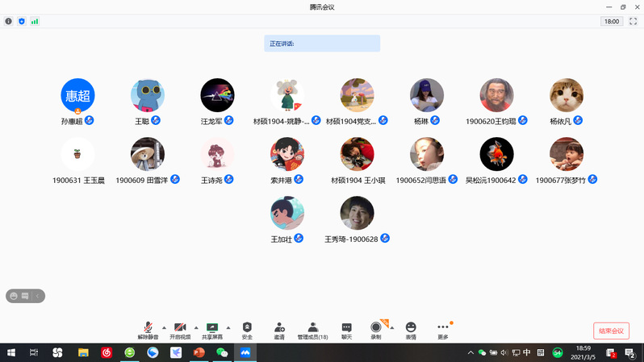Select 孙惠超 participant avatar
Image resolution: width=644 pixels, height=362 pixels.
(77, 95)
